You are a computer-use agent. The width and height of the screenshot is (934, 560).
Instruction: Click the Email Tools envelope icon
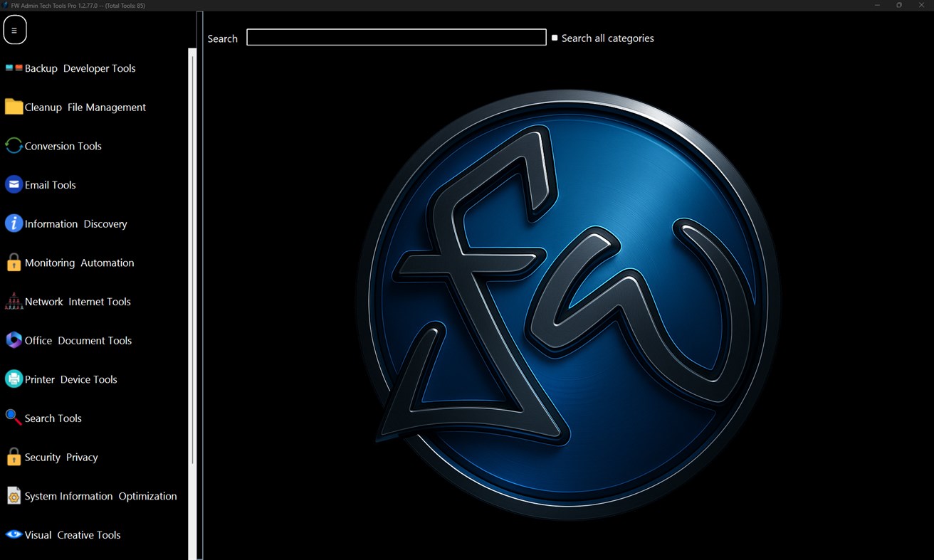pos(14,184)
